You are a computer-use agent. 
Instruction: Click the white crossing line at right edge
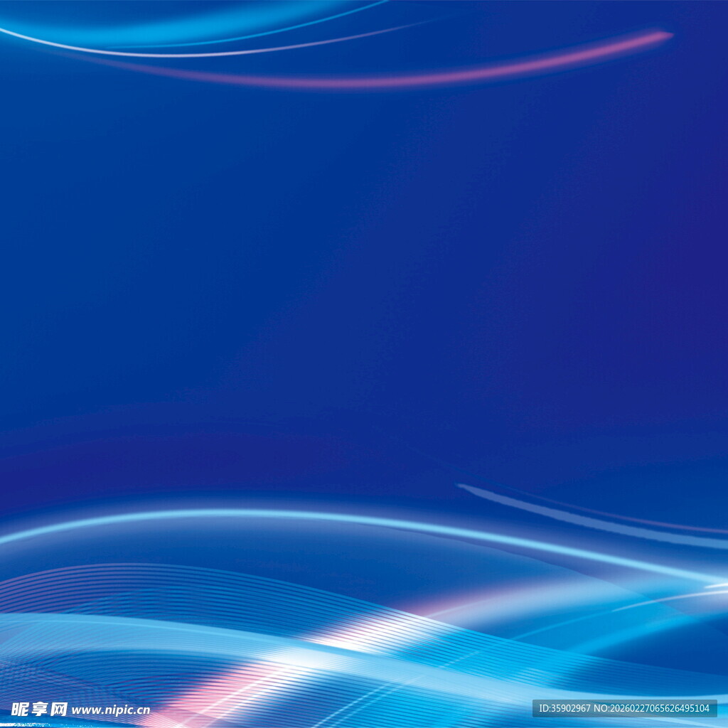tap(714, 585)
